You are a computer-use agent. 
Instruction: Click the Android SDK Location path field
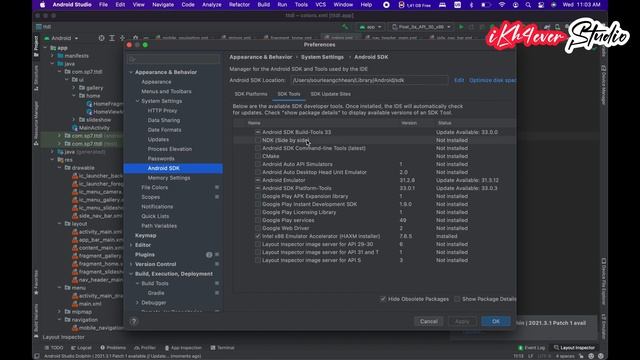click(x=369, y=80)
